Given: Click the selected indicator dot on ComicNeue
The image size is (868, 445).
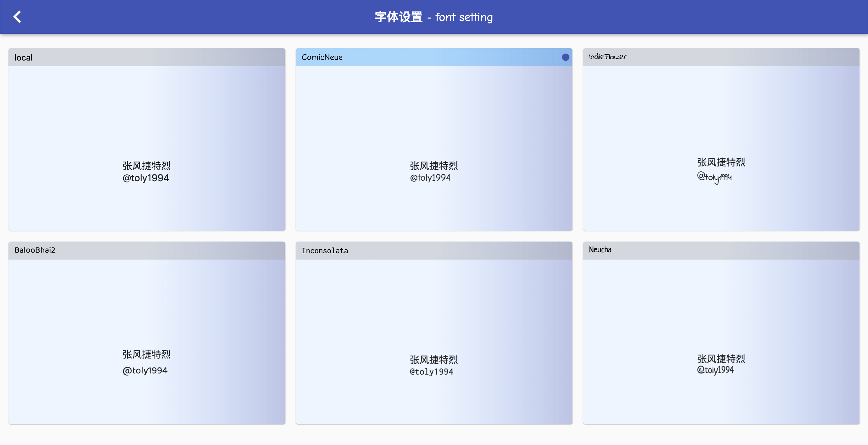Looking at the screenshot, I should (x=565, y=57).
